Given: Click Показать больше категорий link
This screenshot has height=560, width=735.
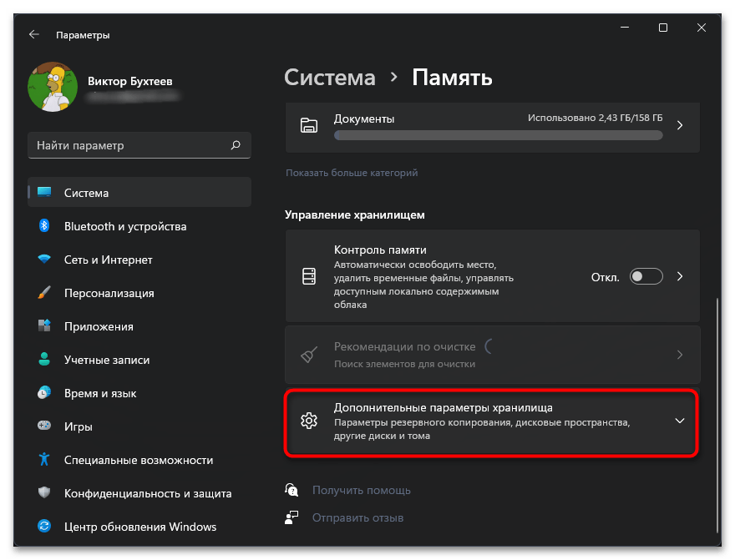Looking at the screenshot, I should click(352, 173).
